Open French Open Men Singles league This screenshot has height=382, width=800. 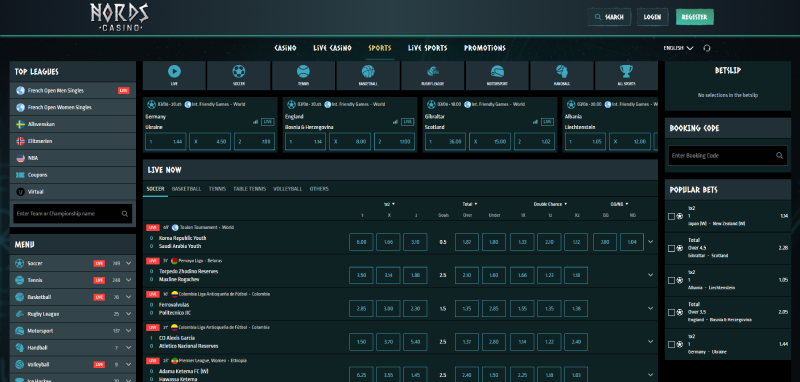(x=73, y=91)
